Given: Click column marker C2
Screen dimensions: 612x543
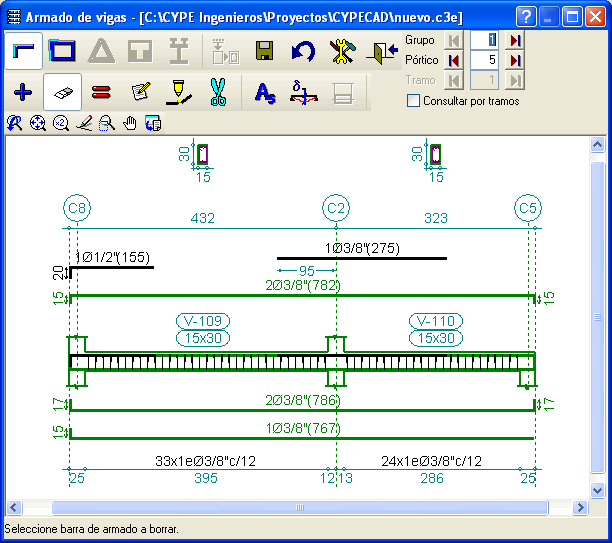Looking at the screenshot, I should pos(336,208).
